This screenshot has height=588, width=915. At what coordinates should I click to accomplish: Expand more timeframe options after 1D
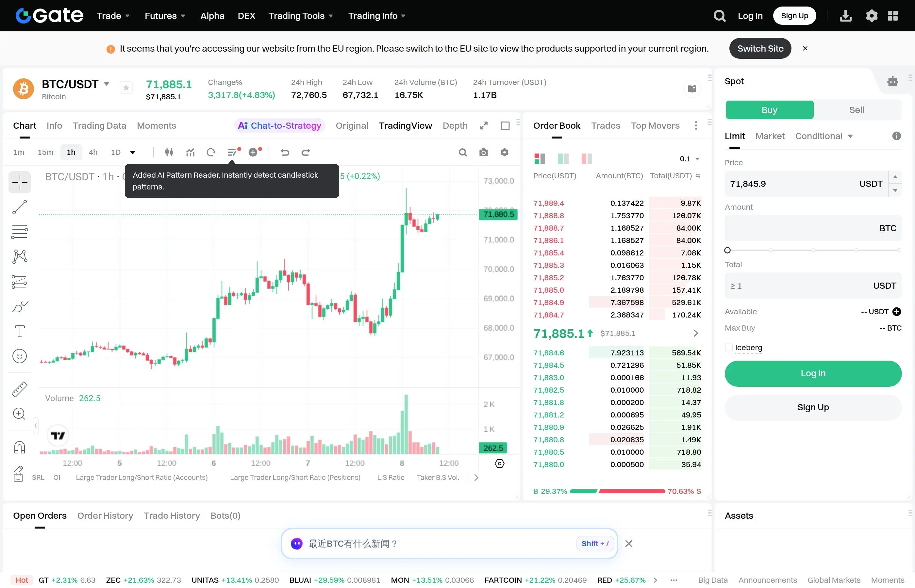133,152
